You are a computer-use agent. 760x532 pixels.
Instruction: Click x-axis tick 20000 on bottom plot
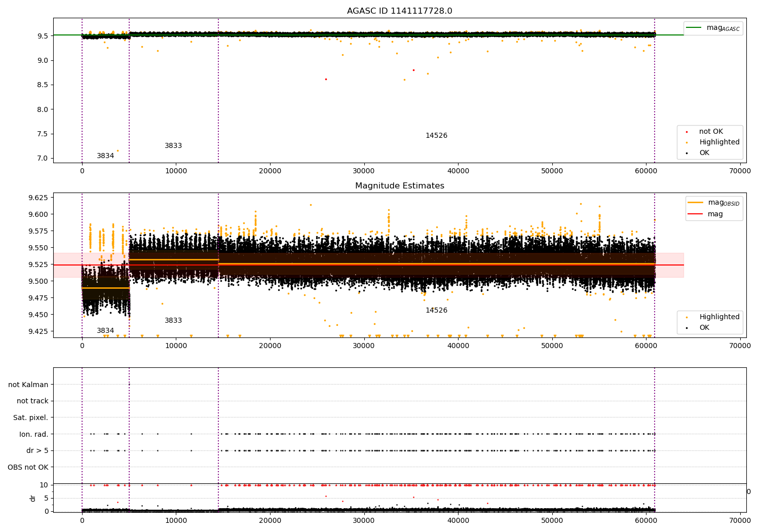click(270, 520)
